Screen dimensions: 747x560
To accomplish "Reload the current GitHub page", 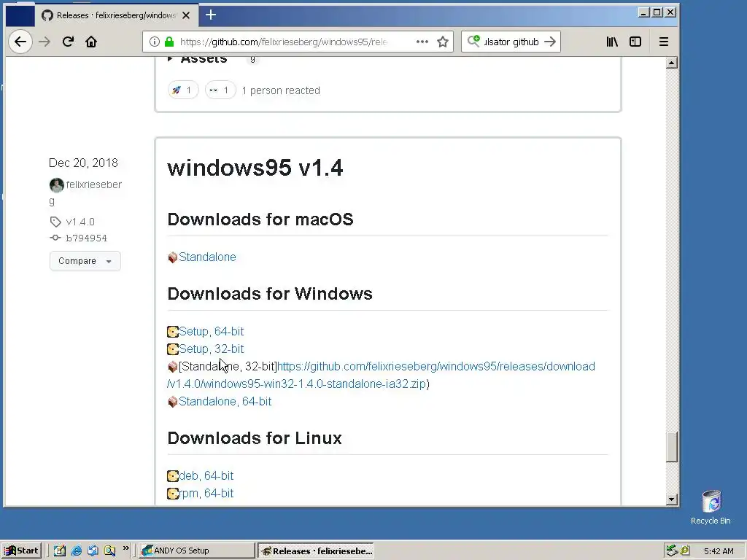I will 68,42.
